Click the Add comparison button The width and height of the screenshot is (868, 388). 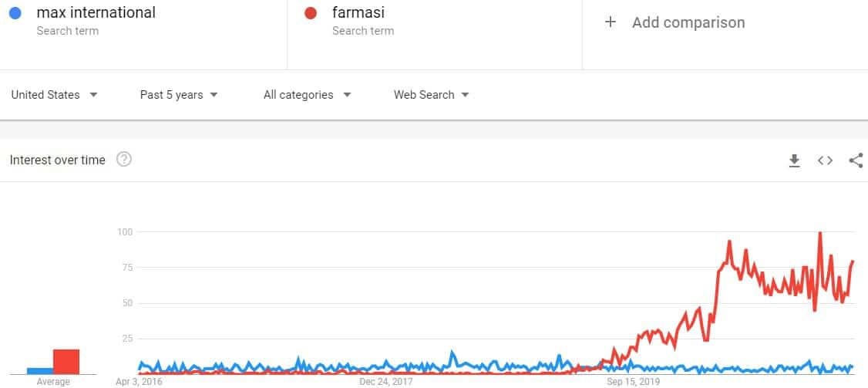click(x=675, y=22)
